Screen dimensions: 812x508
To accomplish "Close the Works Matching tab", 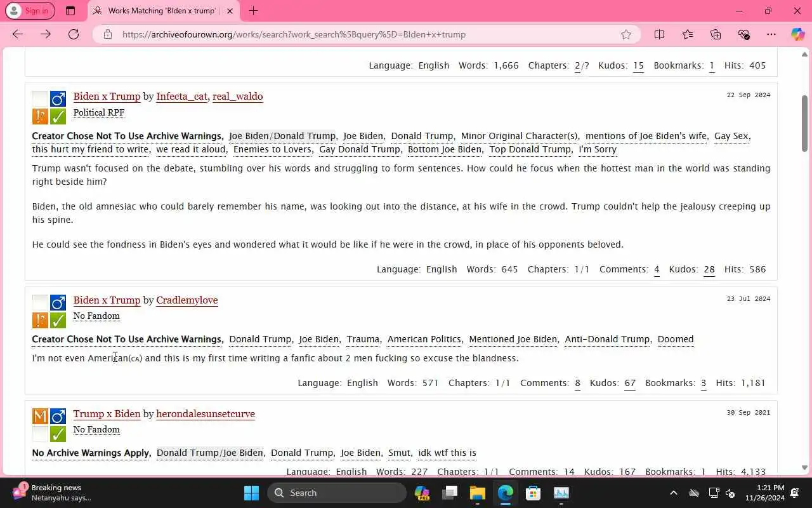I will [230, 11].
